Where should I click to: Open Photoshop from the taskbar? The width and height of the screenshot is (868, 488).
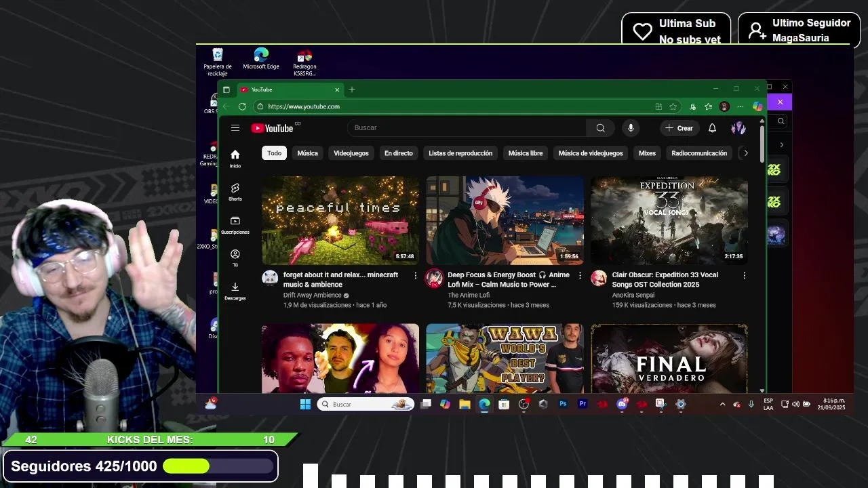pyautogui.click(x=563, y=404)
